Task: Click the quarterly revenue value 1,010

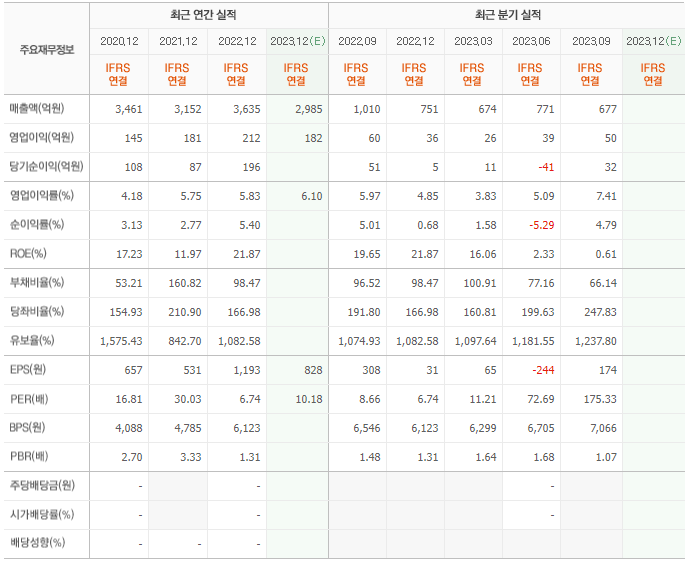Action: click(367, 109)
